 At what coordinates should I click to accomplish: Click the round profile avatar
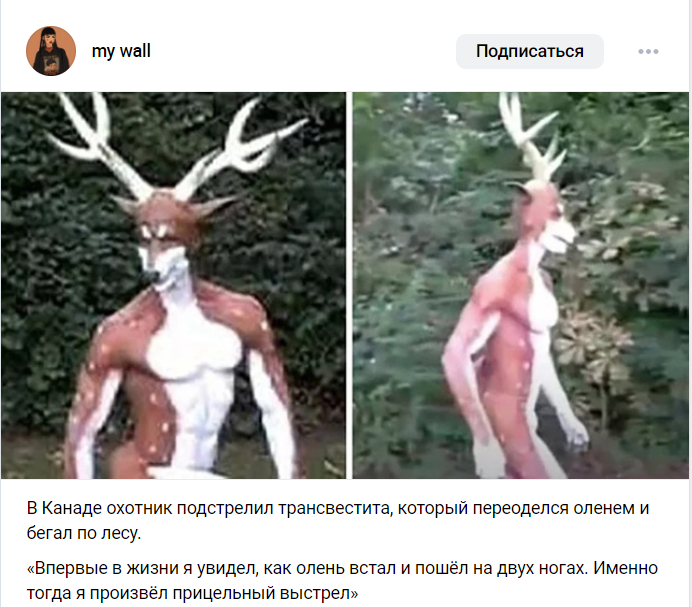tap(51, 51)
